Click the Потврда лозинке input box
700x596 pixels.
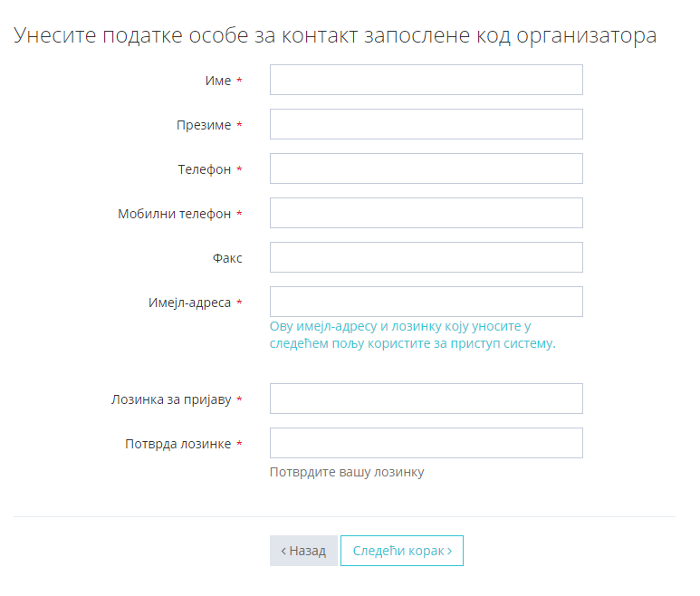click(x=426, y=443)
